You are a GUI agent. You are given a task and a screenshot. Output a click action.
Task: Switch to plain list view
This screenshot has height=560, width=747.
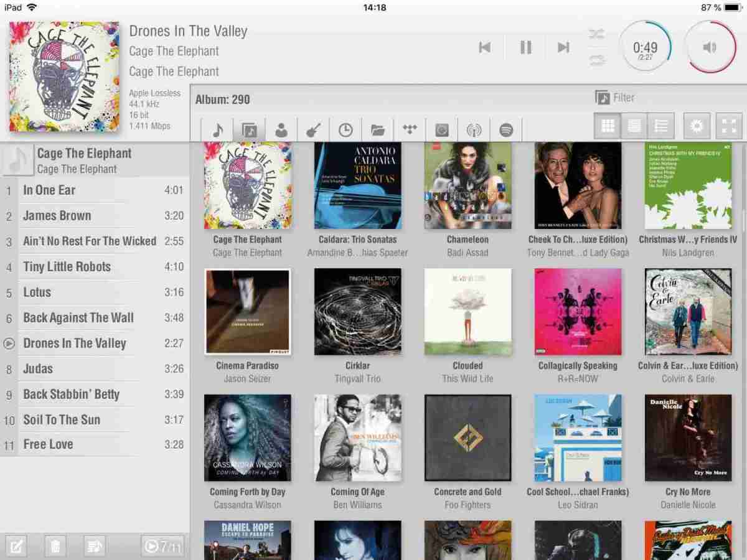point(634,126)
